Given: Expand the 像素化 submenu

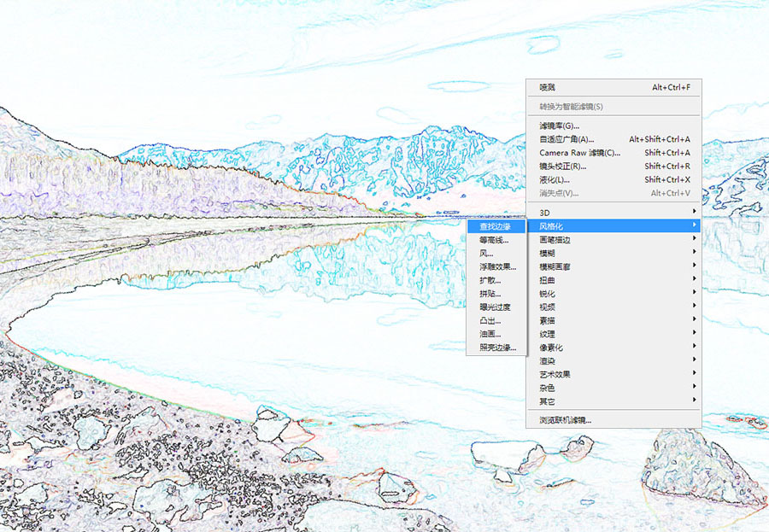Looking at the screenshot, I should click(x=614, y=348).
